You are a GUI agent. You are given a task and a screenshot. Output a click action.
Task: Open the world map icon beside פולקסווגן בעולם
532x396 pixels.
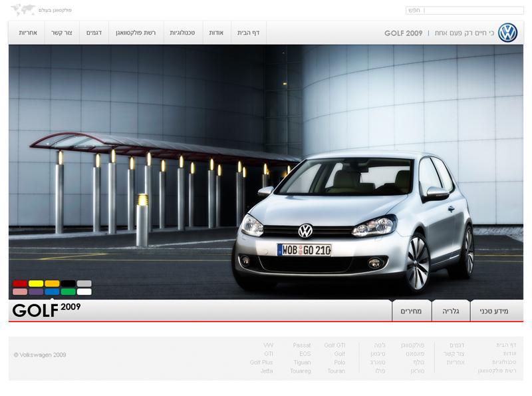tap(23, 10)
